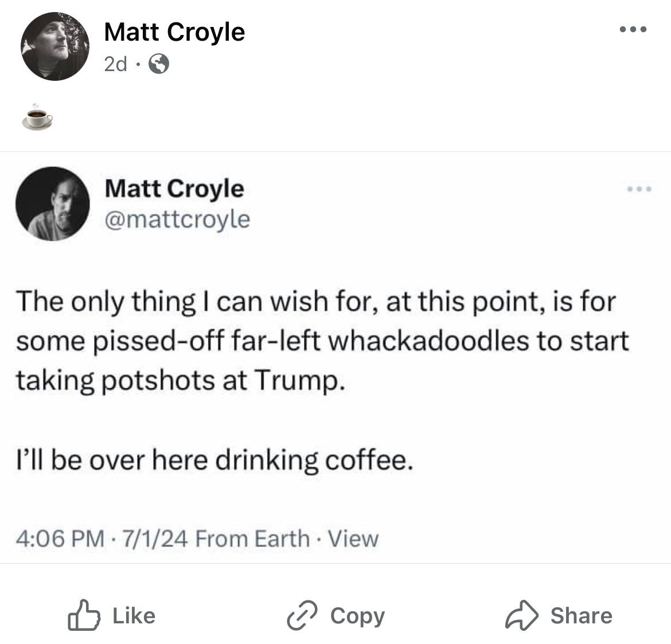Open Matt Croyle's name in the post header
Screen dimensions: 671x644
point(174,32)
